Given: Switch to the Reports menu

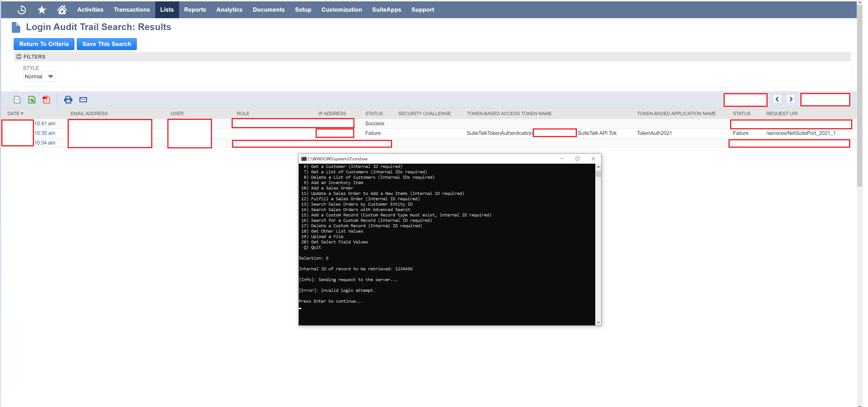Looking at the screenshot, I should point(195,9).
